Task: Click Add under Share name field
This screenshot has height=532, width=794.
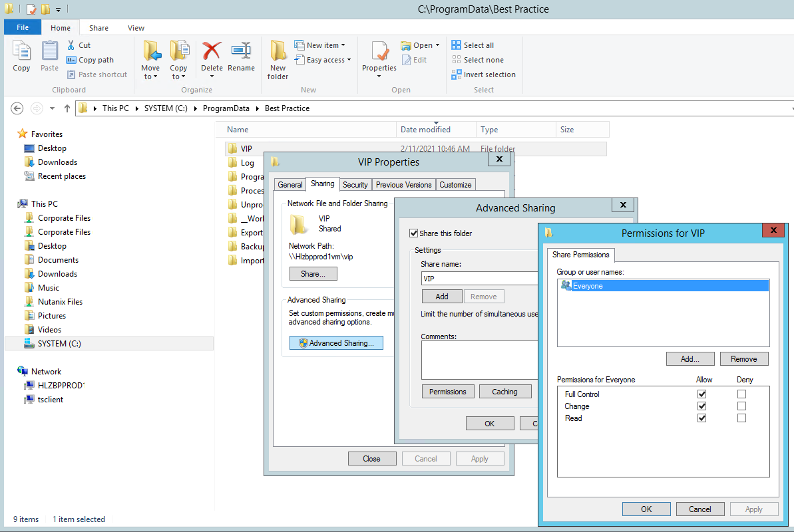Action: (441, 297)
